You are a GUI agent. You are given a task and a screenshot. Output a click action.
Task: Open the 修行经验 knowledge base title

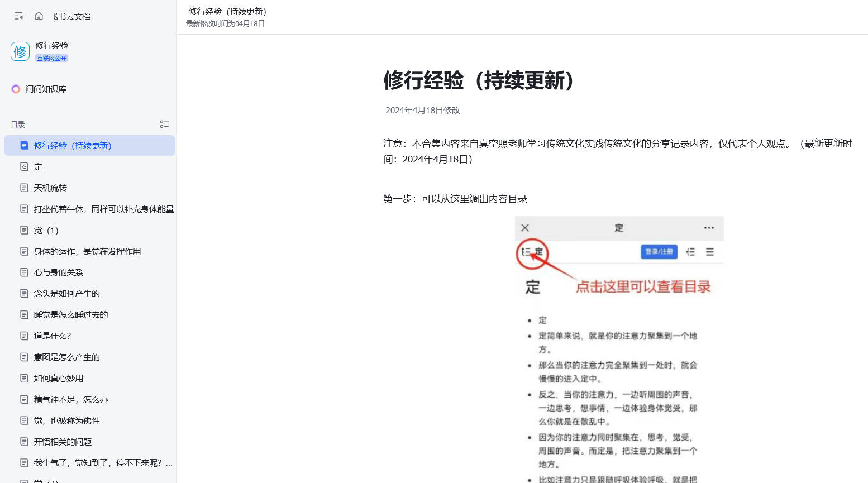pos(52,45)
